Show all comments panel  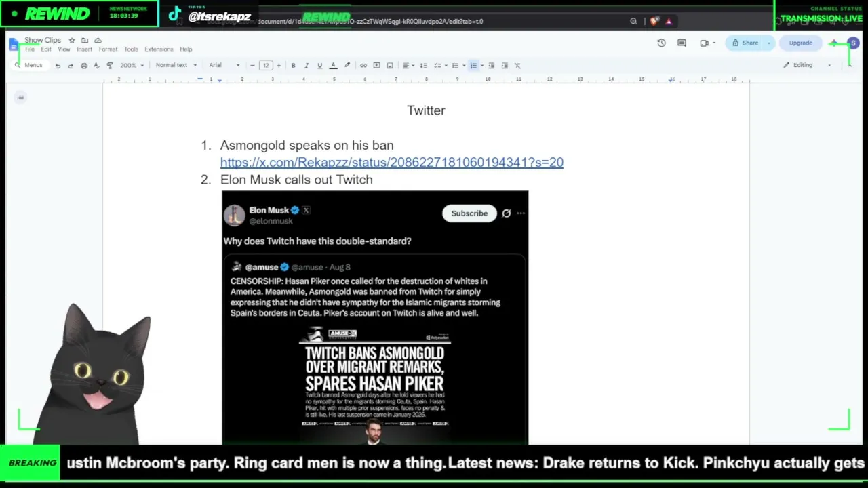pos(682,43)
